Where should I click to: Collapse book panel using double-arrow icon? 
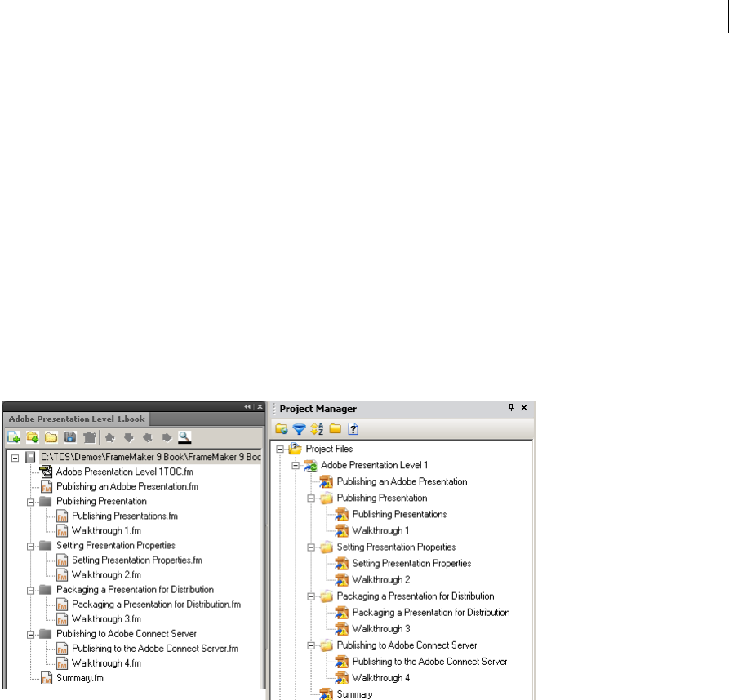(247, 406)
